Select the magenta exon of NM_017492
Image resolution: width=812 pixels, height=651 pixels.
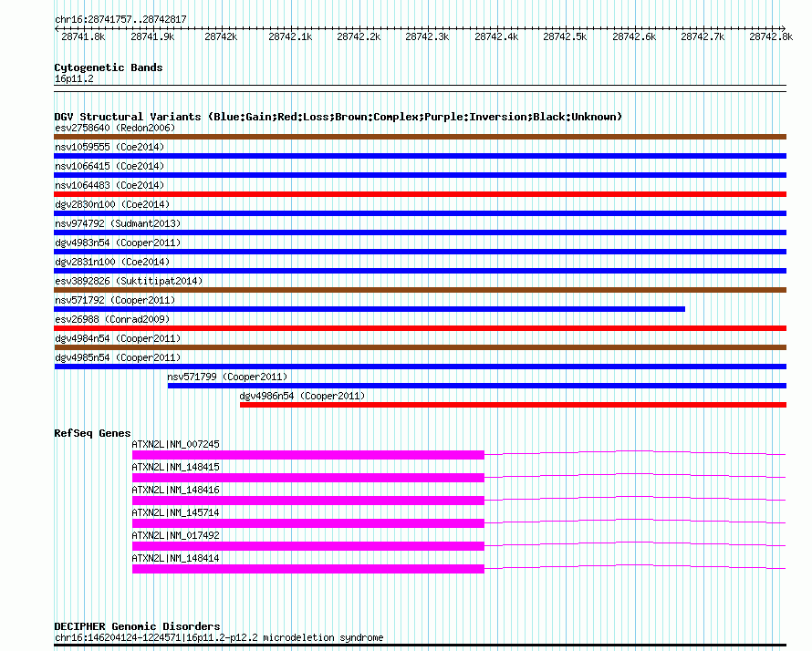point(308,546)
